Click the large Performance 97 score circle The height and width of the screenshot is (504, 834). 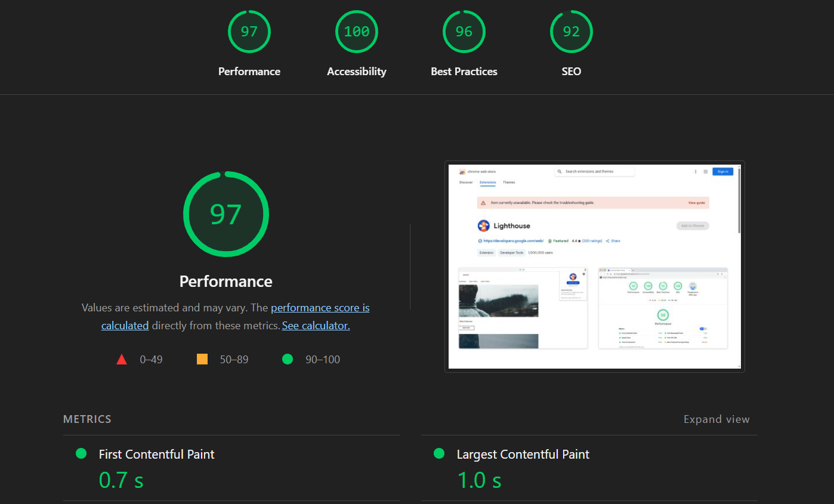(226, 214)
